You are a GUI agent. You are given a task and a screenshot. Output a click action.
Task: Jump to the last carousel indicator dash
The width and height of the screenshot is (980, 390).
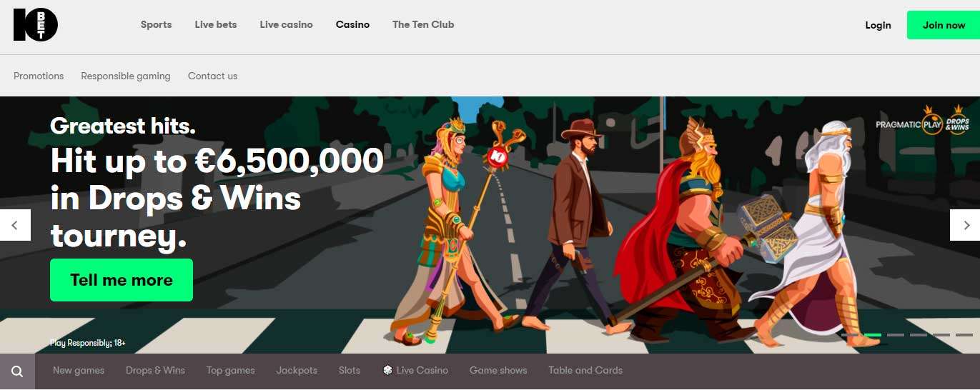pos(964,334)
